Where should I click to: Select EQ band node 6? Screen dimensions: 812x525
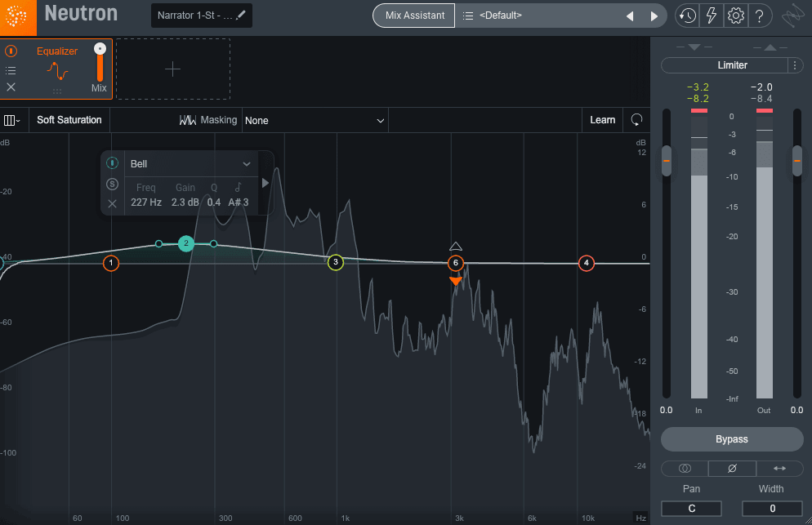456,263
